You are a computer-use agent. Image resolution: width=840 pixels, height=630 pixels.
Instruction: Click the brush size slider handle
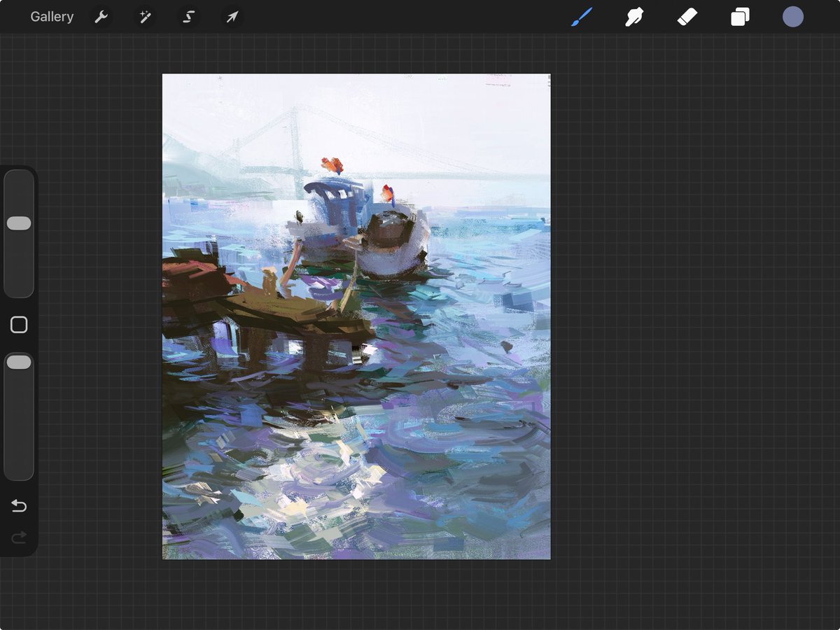pyautogui.click(x=19, y=223)
